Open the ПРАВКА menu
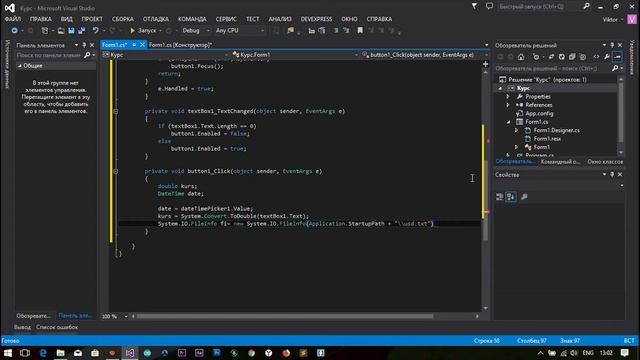This screenshot has height=360, width=640. click(x=40, y=19)
